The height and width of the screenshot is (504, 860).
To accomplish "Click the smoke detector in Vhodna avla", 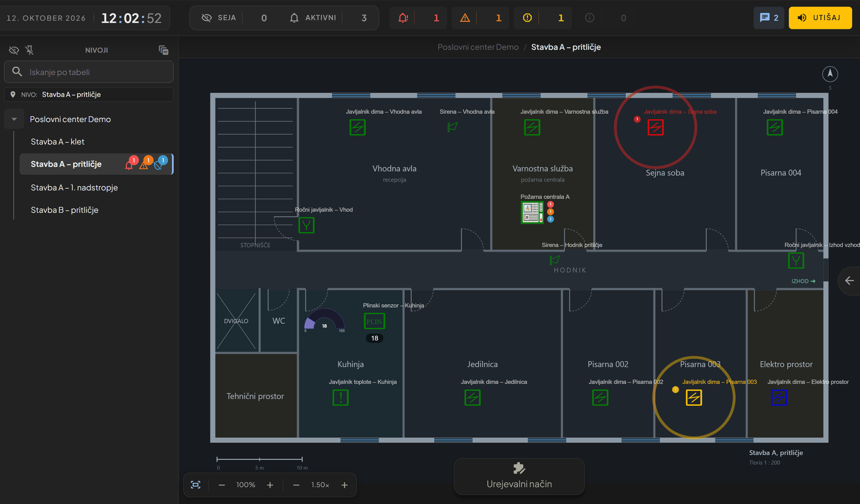I will pyautogui.click(x=357, y=128).
